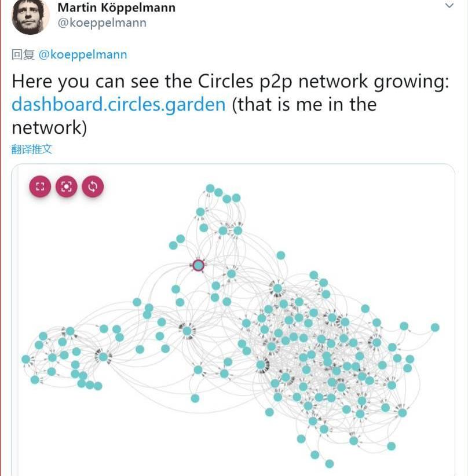The image size is (468, 476).
Task: Select the far-right isolated network node
Action: [x=435, y=327]
